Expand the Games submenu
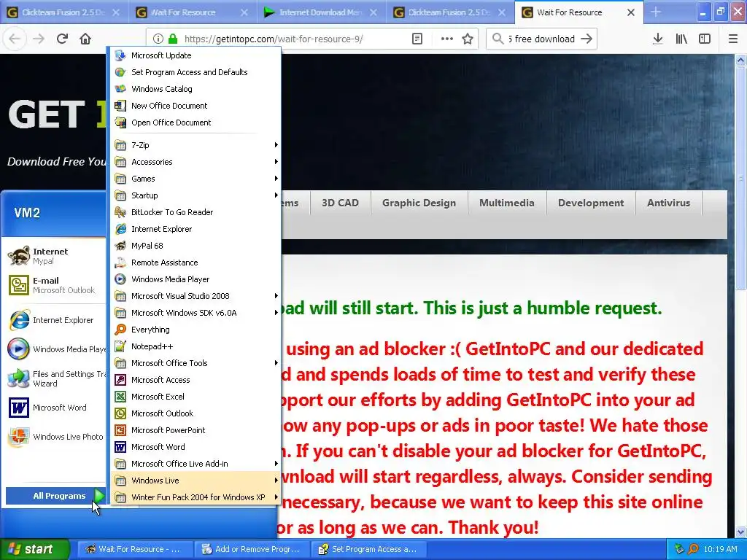The width and height of the screenshot is (747, 560). [196, 179]
